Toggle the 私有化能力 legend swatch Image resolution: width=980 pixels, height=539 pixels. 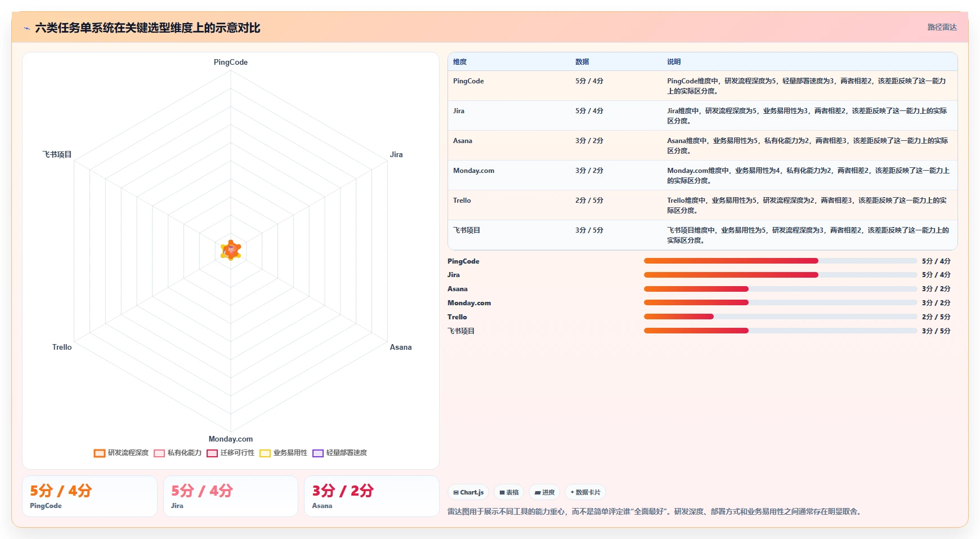(159, 453)
